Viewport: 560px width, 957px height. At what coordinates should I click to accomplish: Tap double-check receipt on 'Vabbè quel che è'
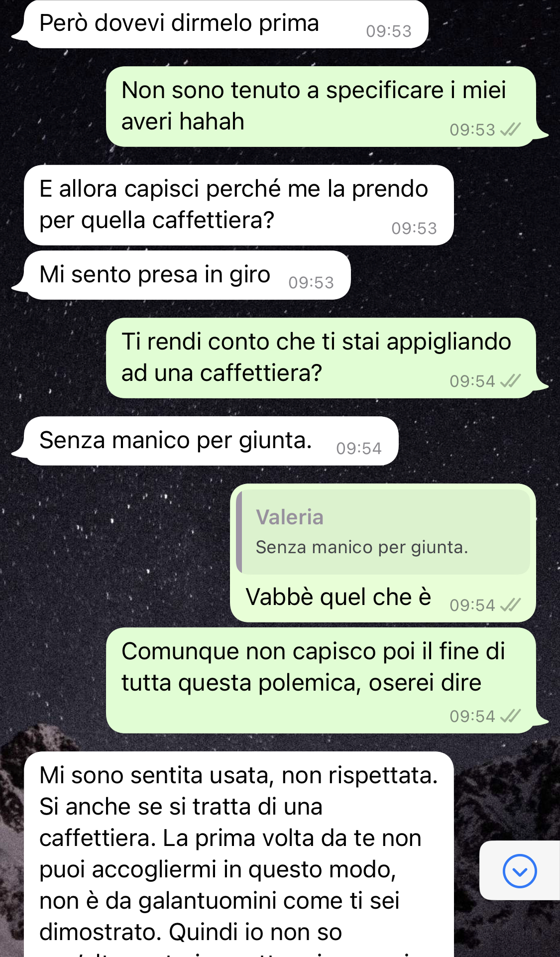[510, 605]
